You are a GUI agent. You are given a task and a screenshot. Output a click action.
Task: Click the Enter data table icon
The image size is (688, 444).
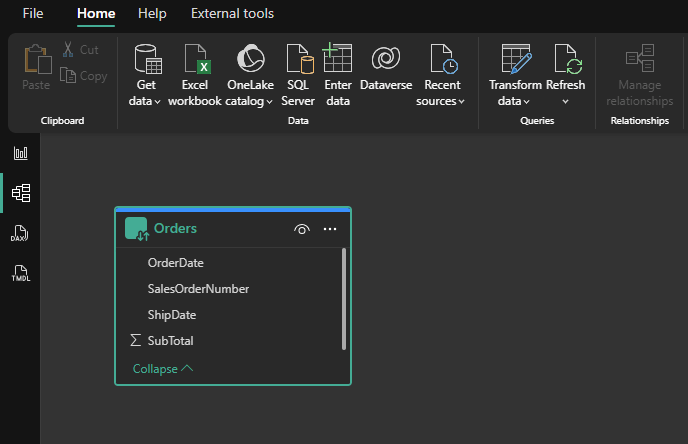[x=338, y=58]
